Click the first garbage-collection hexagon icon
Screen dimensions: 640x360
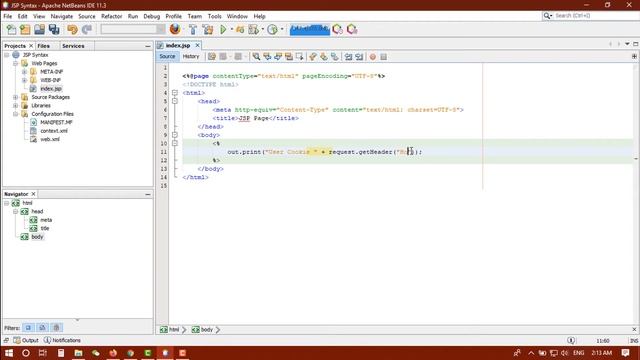point(338,29)
